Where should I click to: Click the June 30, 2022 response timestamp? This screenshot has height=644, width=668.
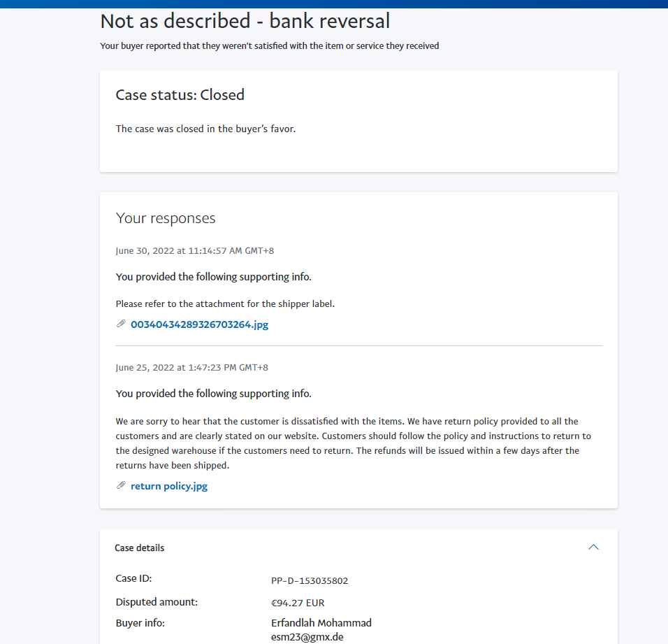coord(190,250)
